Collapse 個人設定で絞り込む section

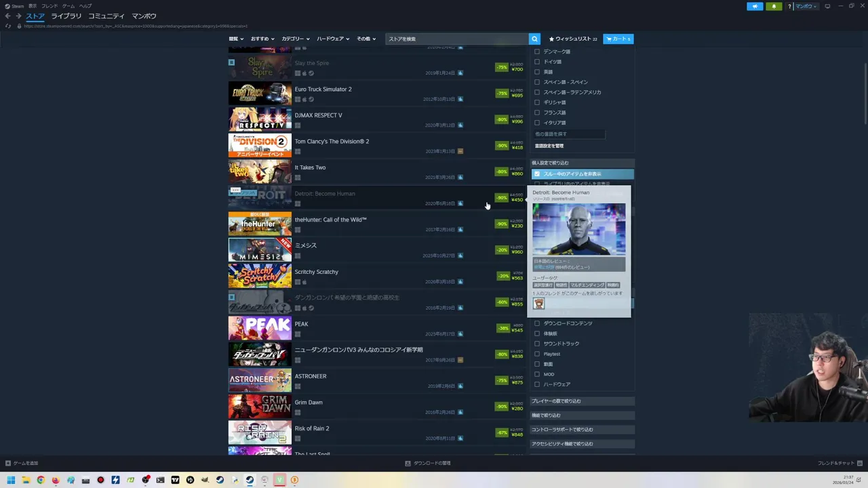582,163
